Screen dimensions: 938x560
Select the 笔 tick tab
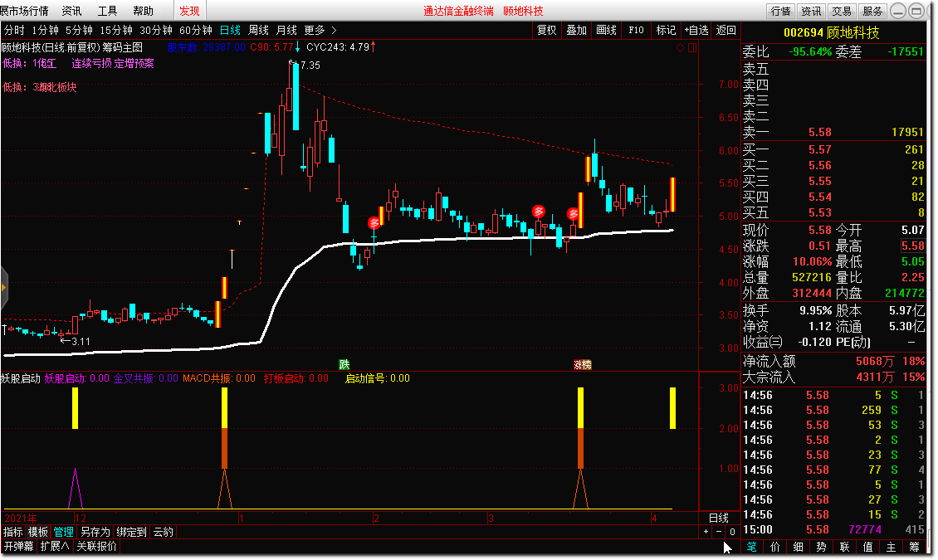click(752, 546)
